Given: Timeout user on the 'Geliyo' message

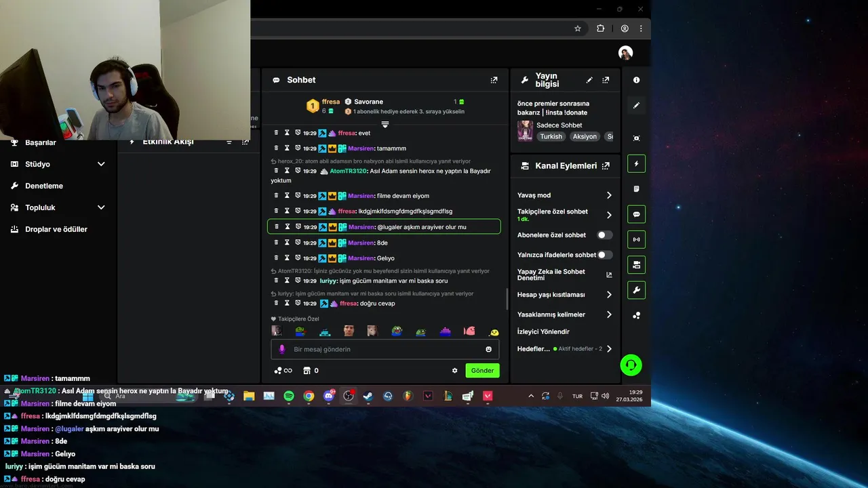Looking at the screenshot, I should click(287, 258).
